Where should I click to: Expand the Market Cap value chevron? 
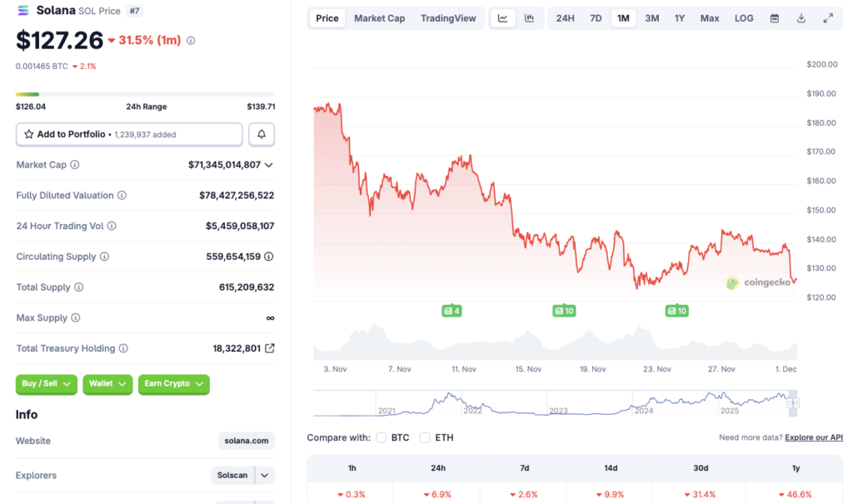coord(268,165)
